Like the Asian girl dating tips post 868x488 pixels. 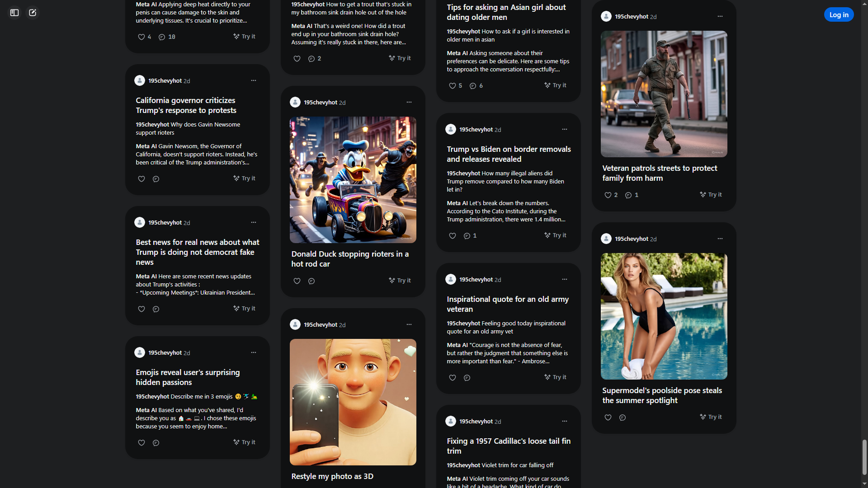(453, 86)
